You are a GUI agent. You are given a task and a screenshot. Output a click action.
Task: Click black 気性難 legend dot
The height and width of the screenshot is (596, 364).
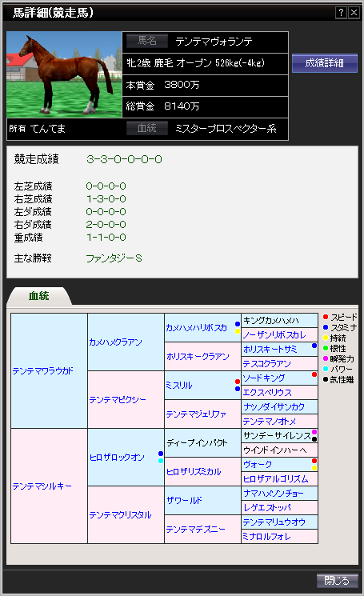click(x=326, y=379)
